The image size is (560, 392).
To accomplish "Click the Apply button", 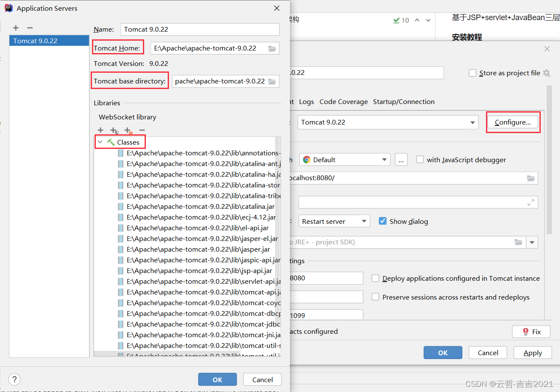I will (x=533, y=353).
